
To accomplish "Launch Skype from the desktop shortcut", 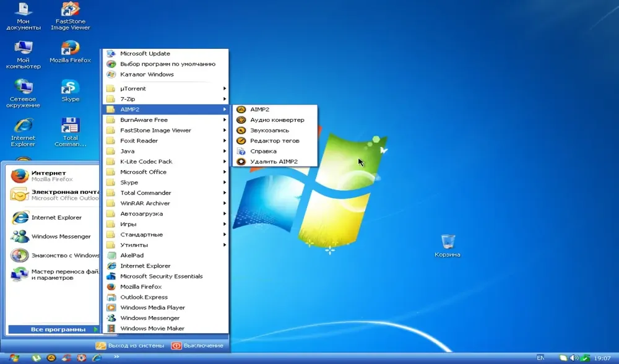I will (71, 91).
